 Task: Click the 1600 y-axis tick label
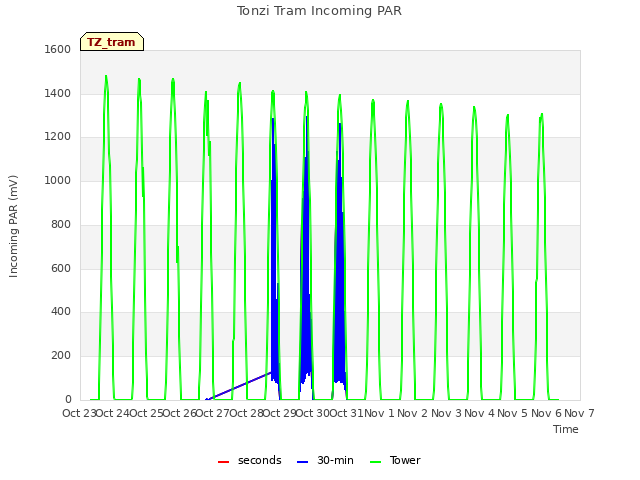[x=58, y=49]
